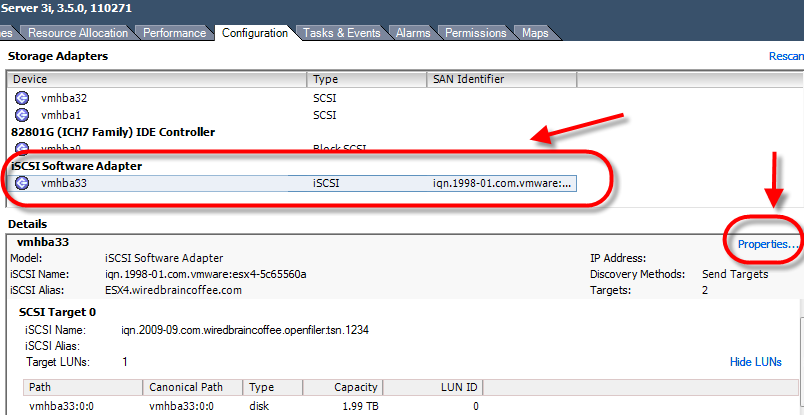This screenshot has height=415, width=804.
Task: Click the Rescan link
Action: (x=785, y=57)
